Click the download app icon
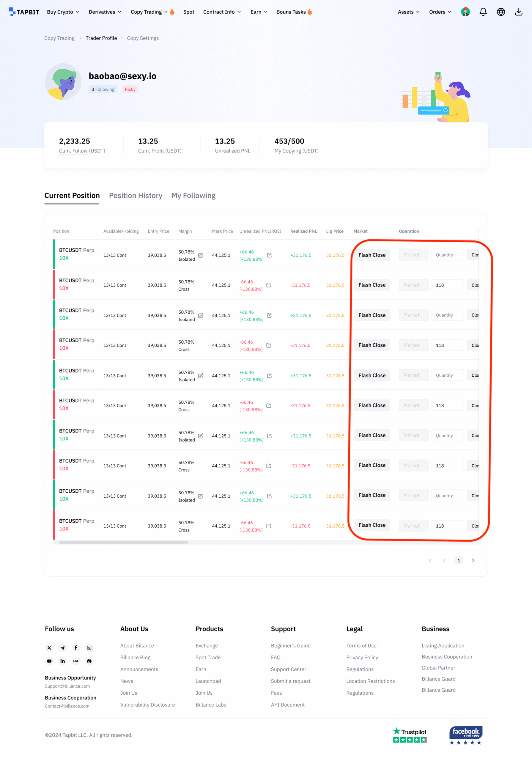532x761 pixels. click(518, 12)
